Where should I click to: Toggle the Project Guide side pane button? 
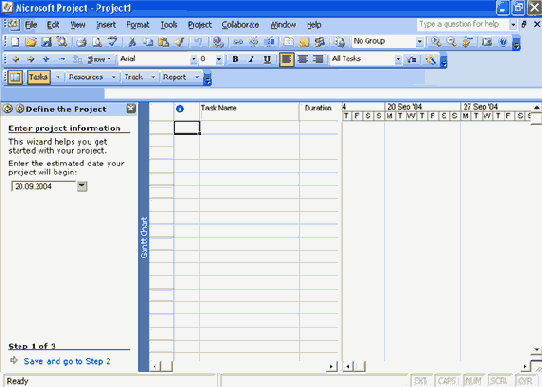tap(15, 77)
